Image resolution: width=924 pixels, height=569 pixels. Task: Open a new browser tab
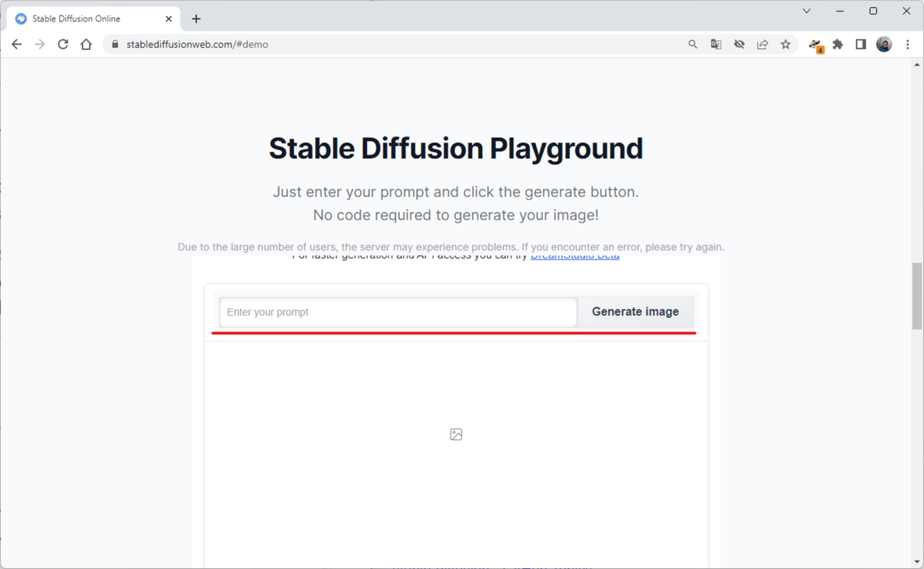coord(196,18)
